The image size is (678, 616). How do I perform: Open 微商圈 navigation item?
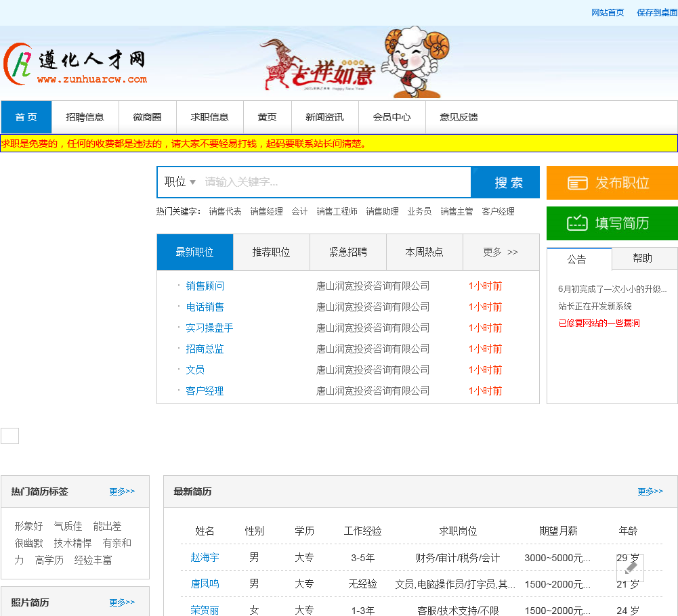coord(148,117)
